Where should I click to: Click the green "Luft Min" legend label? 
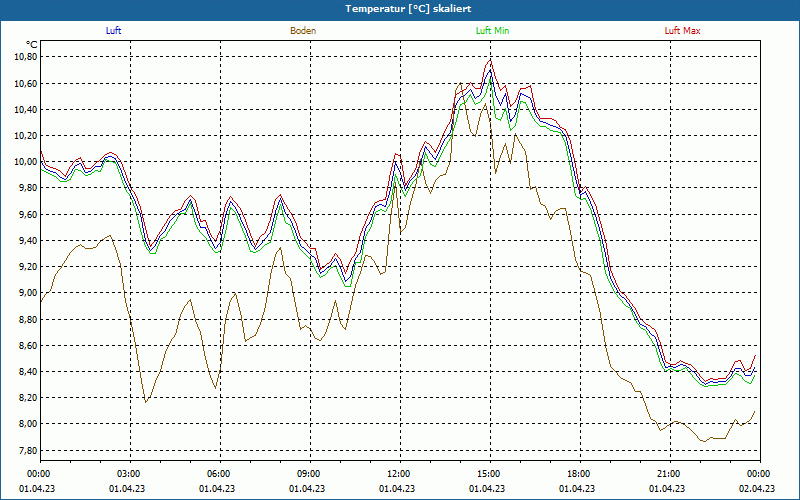click(492, 31)
